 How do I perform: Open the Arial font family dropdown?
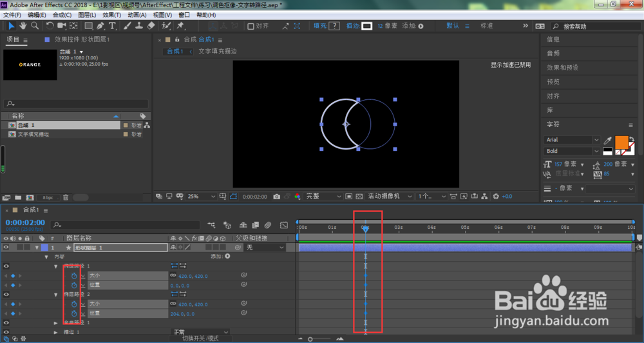point(572,140)
